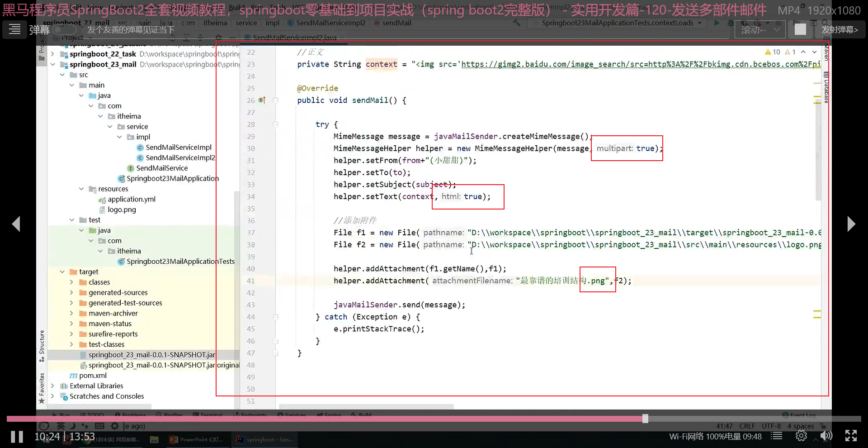
Task: Click the implements gutter icon on line 26
Action: [262, 100]
